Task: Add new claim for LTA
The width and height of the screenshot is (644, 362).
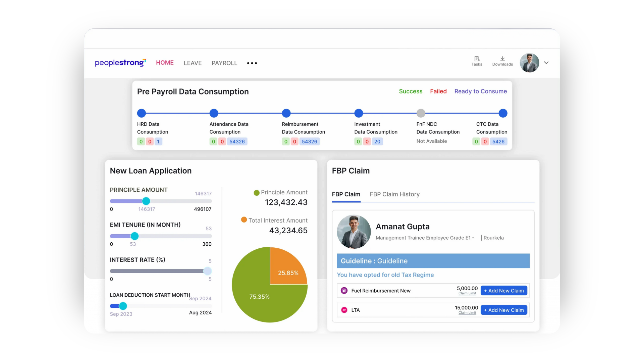Action: pyautogui.click(x=504, y=310)
